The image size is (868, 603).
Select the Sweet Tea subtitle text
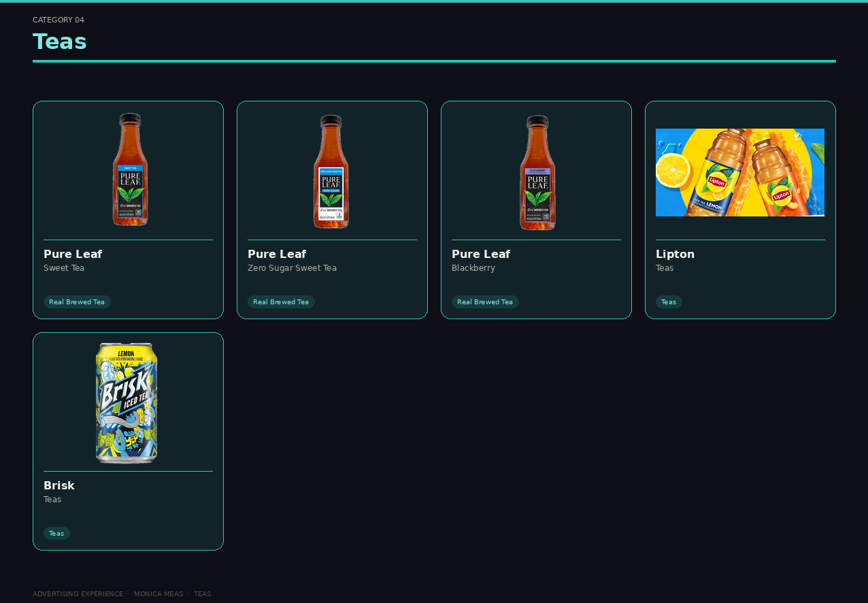[x=64, y=268]
